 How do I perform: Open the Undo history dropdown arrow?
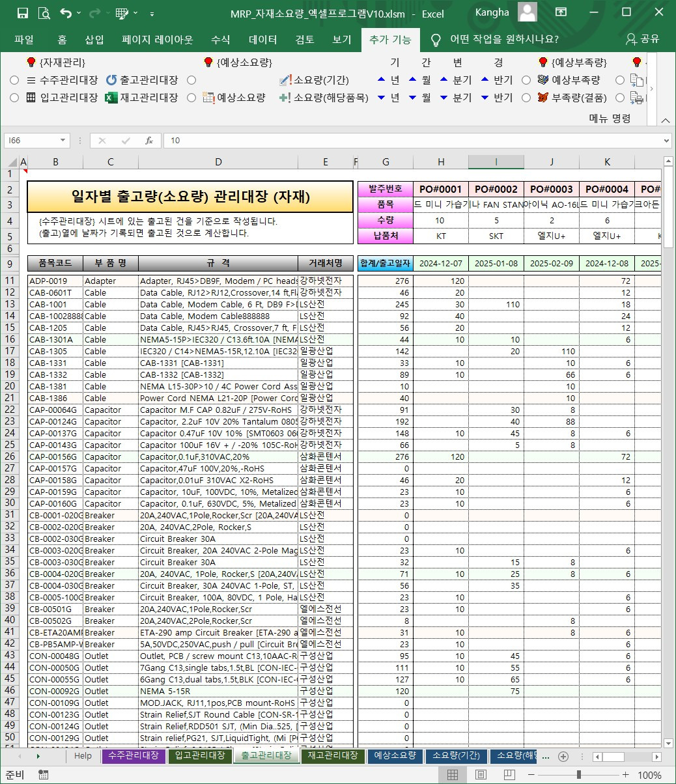pos(79,13)
